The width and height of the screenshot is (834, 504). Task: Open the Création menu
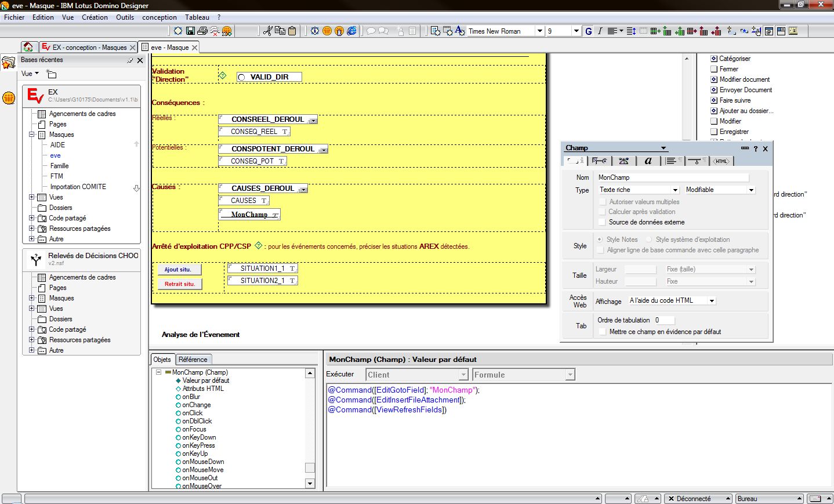[x=95, y=17]
